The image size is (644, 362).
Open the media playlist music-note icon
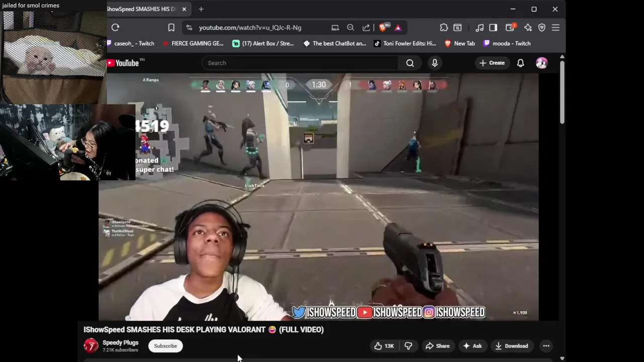(479, 28)
